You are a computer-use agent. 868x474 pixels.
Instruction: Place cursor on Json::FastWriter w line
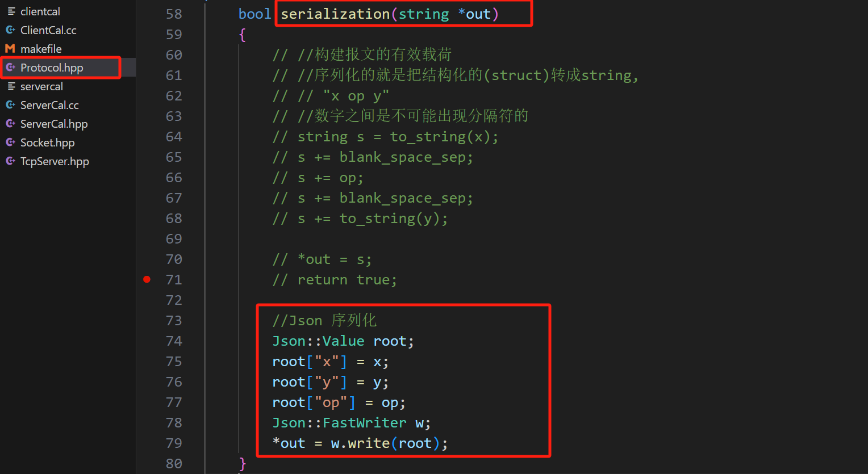[x=351, y=423]
